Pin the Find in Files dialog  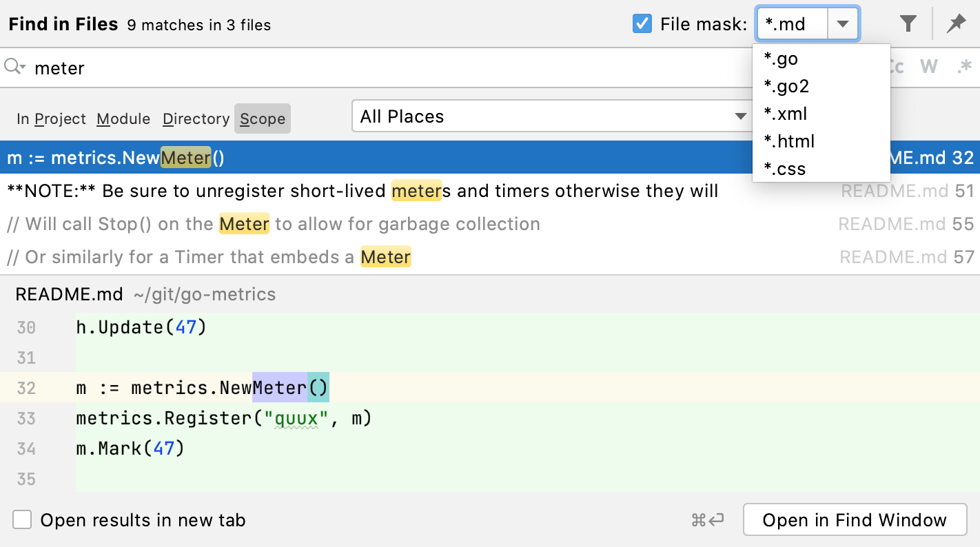(x=957, y=23)
